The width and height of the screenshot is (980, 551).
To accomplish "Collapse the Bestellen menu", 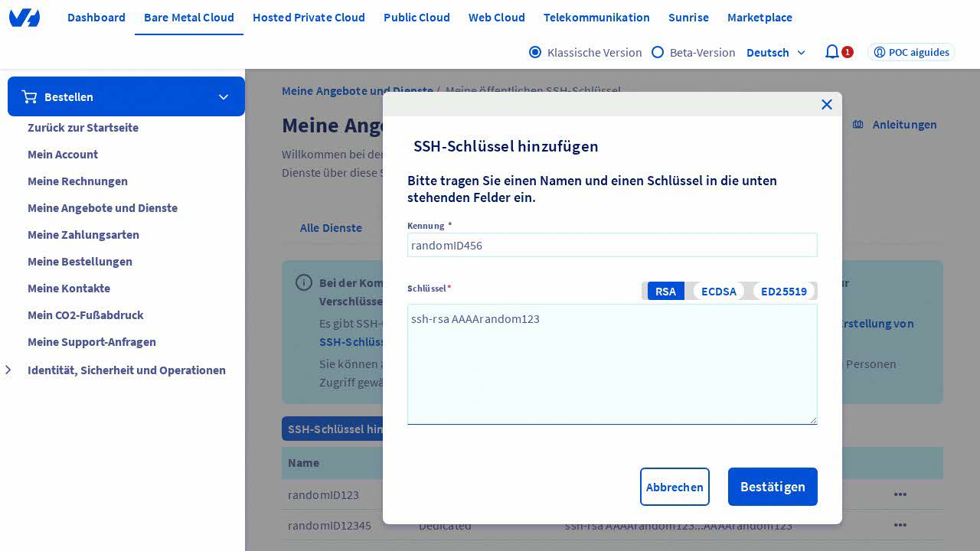I will [223, 96].
